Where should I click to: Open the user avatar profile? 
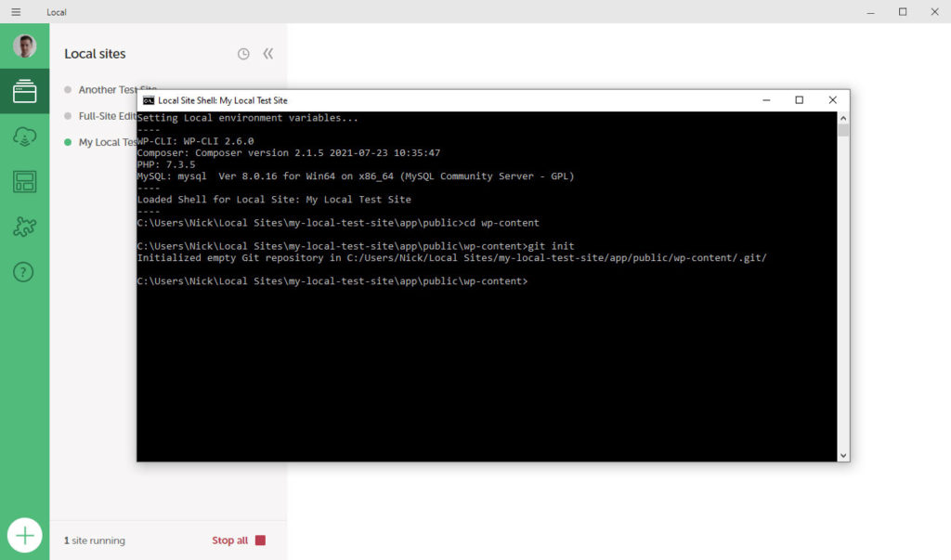25,46
